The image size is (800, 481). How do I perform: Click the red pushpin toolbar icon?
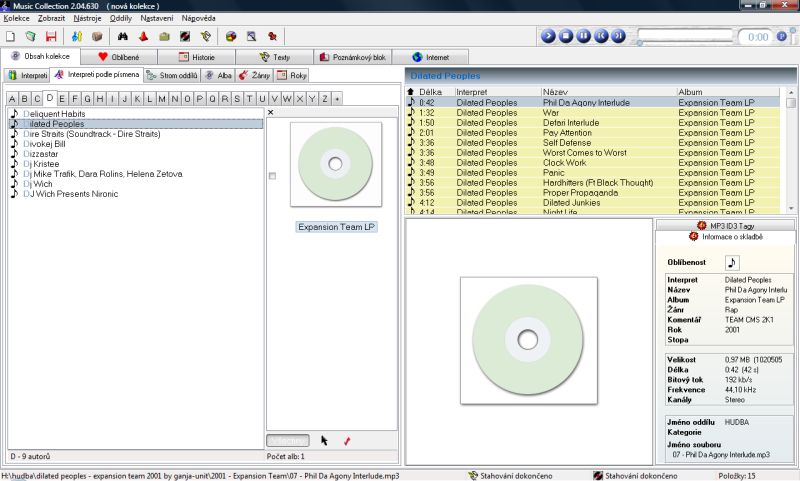click(272, 37)
